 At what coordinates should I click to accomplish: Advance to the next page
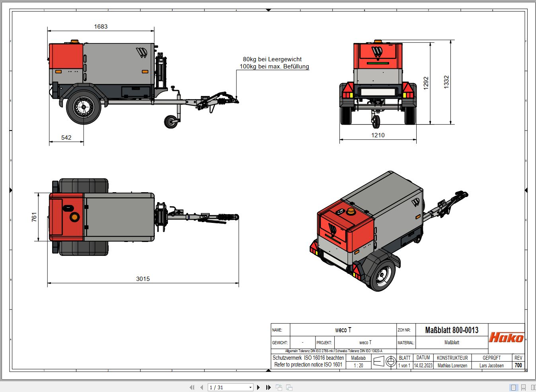[x=259, y=387]
